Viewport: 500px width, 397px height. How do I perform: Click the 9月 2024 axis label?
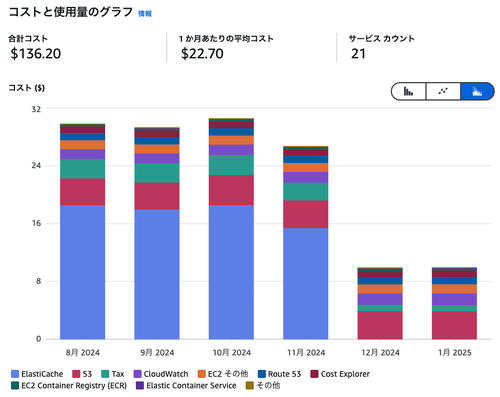pos(157,353)
